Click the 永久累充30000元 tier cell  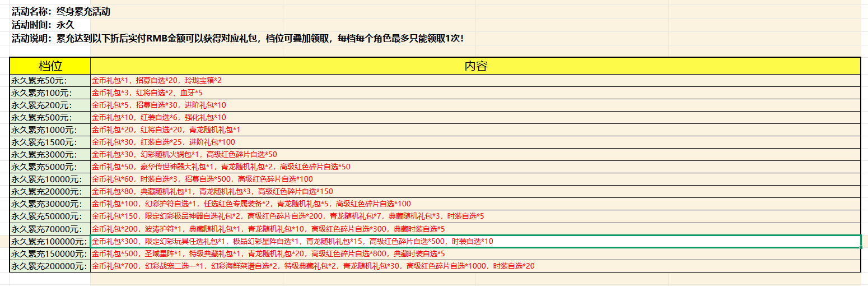[x=50, y=204]
